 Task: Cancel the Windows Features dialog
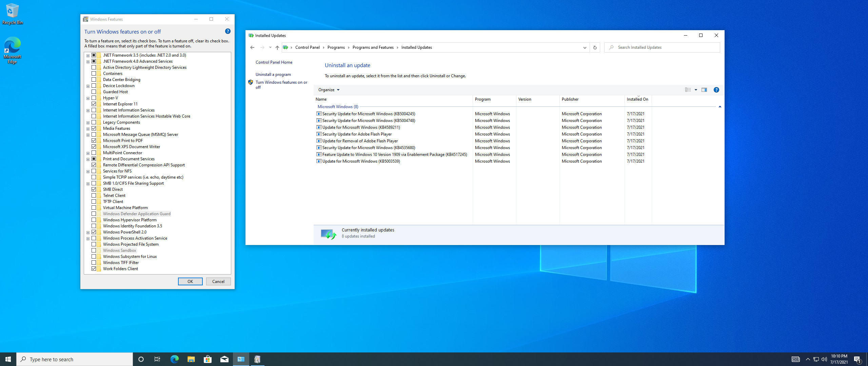tap(218, 282)
